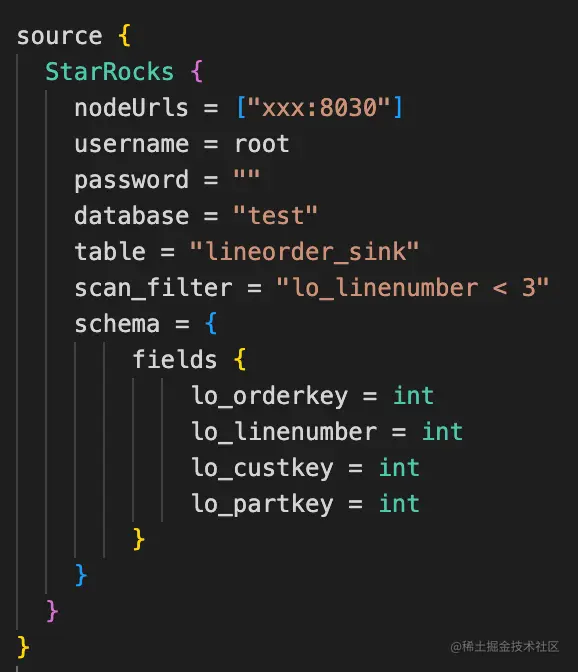Click the "username" key
Screen dimensions: 578x672
(131, 144)
